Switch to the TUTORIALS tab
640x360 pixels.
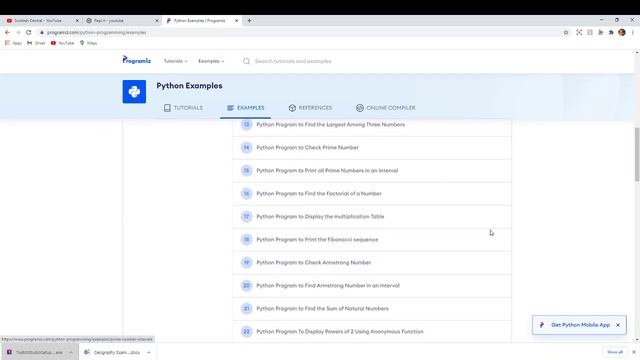click(183, 108)
